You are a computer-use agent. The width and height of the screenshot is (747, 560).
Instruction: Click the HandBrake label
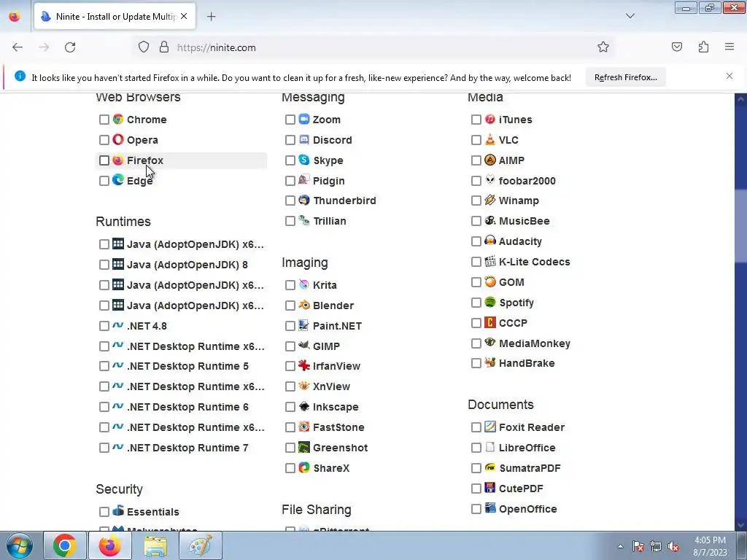527,363
